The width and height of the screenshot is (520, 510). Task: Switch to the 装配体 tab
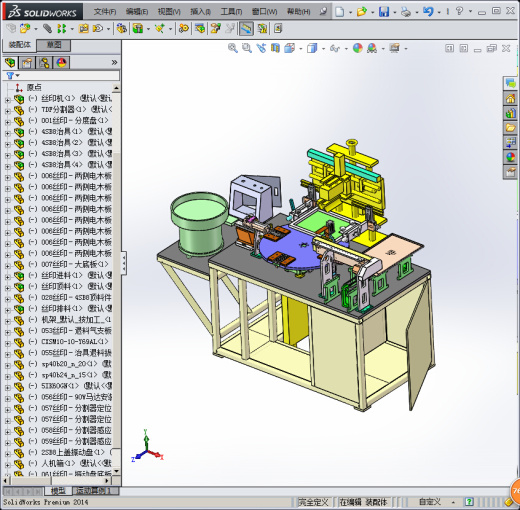coord(19,45)
